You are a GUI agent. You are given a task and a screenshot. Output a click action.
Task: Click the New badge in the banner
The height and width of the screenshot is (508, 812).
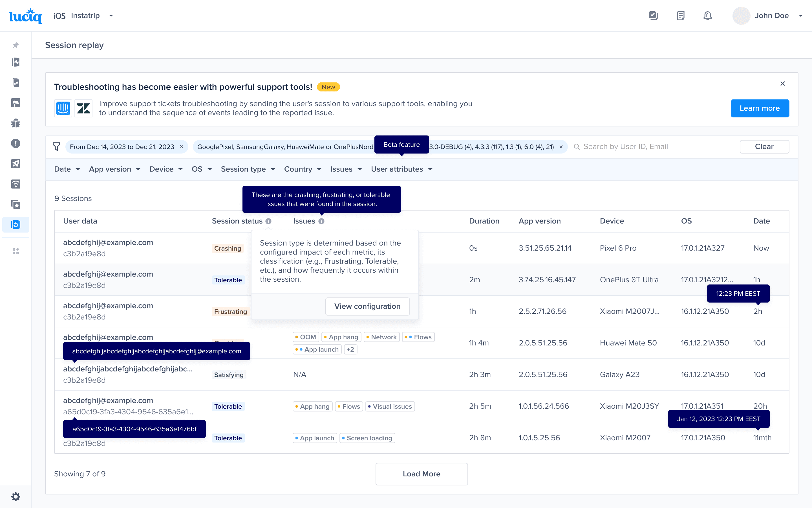[x=328, y=87]
